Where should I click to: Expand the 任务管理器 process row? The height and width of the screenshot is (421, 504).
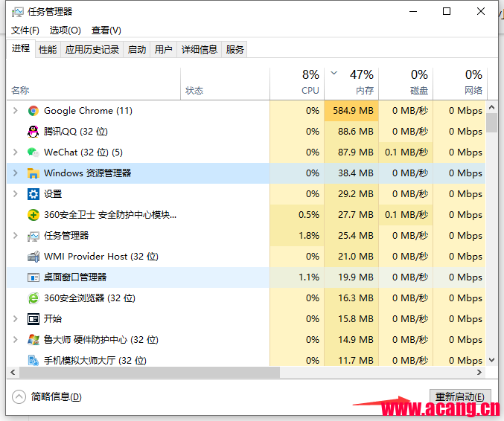[x=15, y=236]
